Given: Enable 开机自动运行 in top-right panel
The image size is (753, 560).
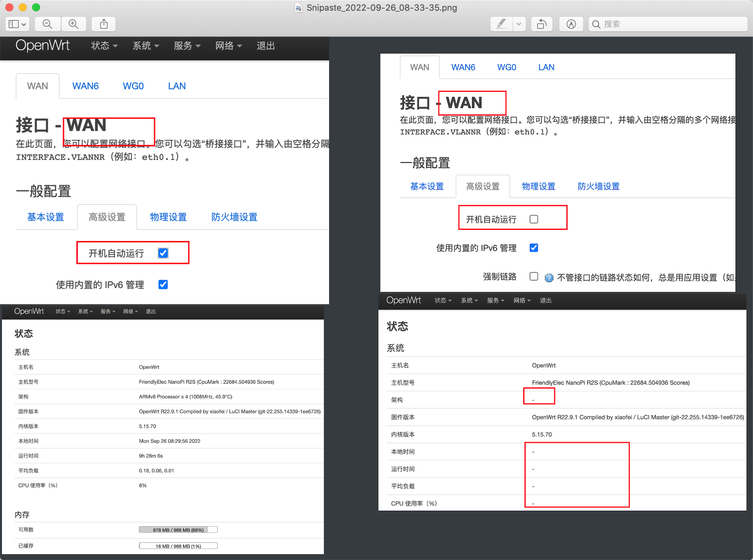Looking at the screenshot, I should tap(534, 219).
